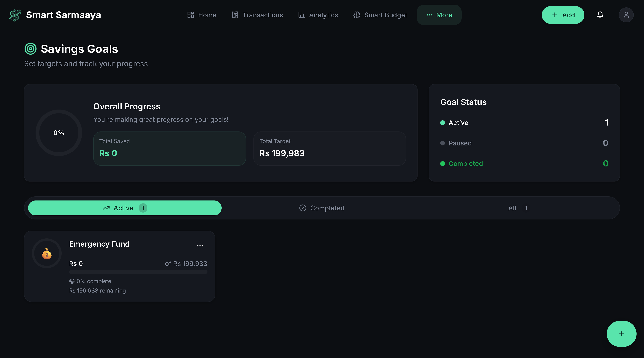
Task: Open the user profile avatar
Action: (x=626, y=15)
